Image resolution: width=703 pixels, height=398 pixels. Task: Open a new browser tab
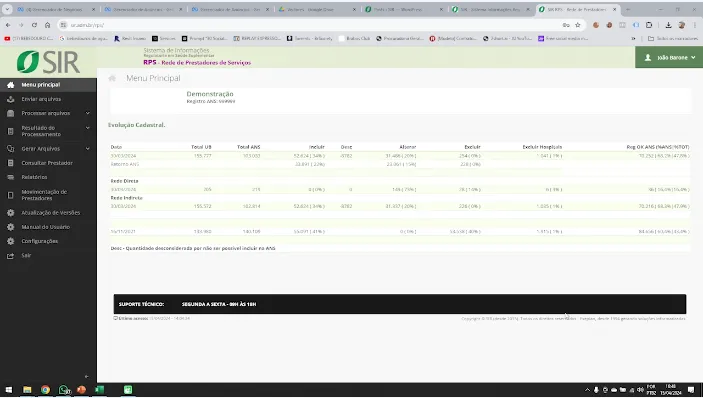pos(628,9)
